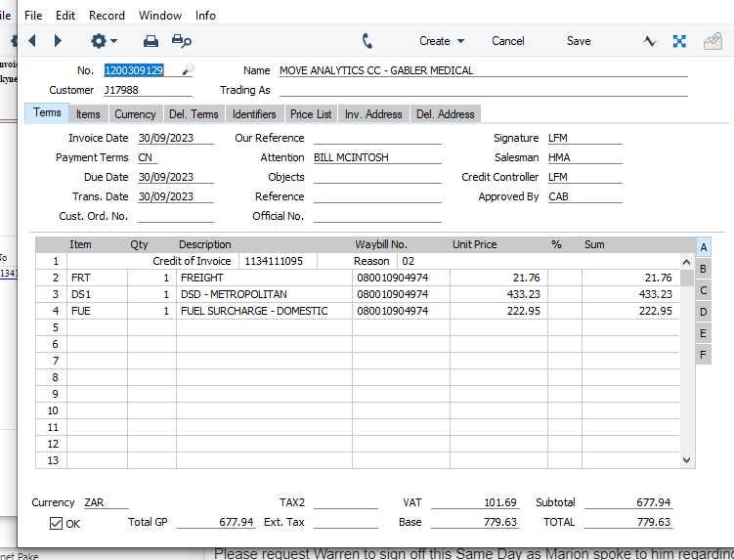Viewport: 734px width, 560px height.
Task: Click the Payment Terms field CN
Action: pyautogui.click(x=148, y=157)
